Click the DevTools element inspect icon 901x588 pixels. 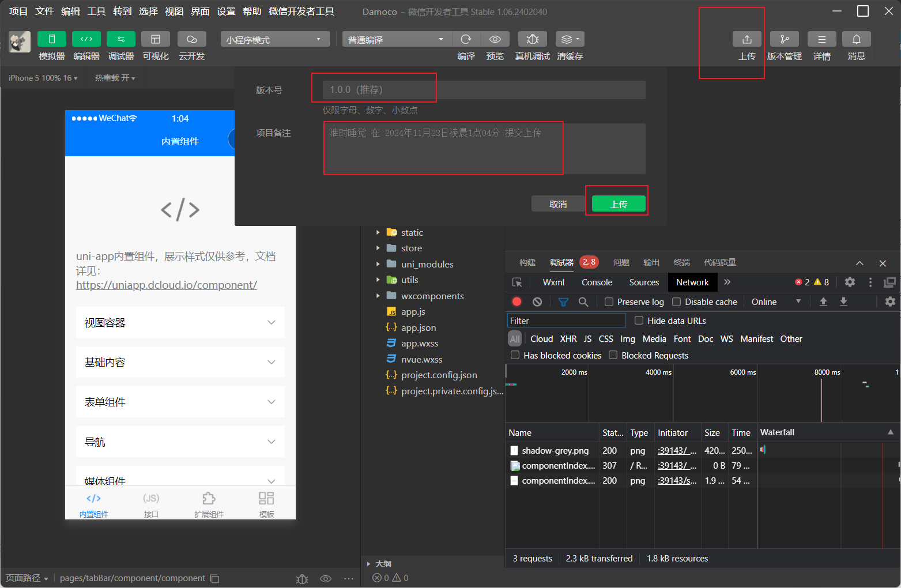(517, 282)
